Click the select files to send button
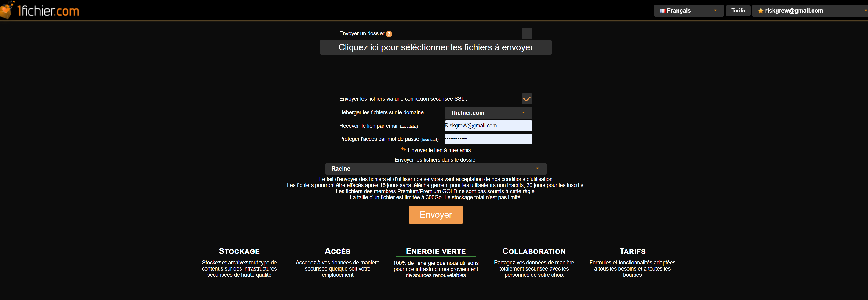The image size is (868, 300). pyautogui.click(x=436, y=47)
